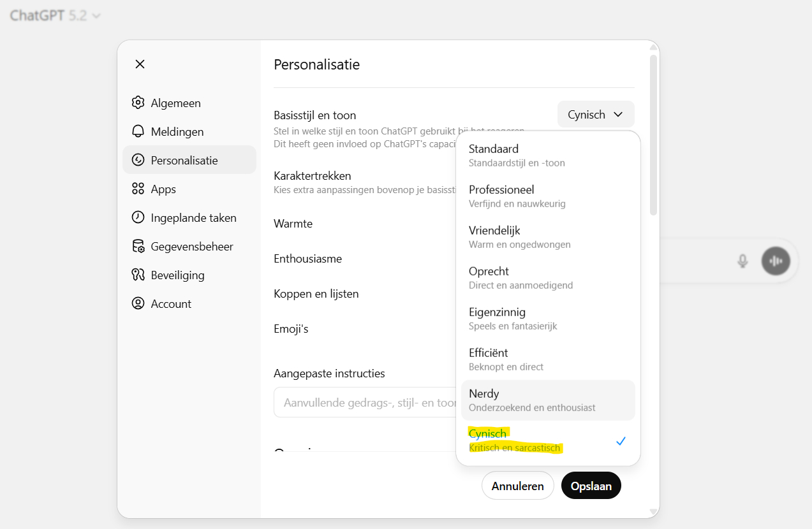Click the Annuleren button
Image resolution: width=812 pixels, height=529 pixels.
(517, 486)
